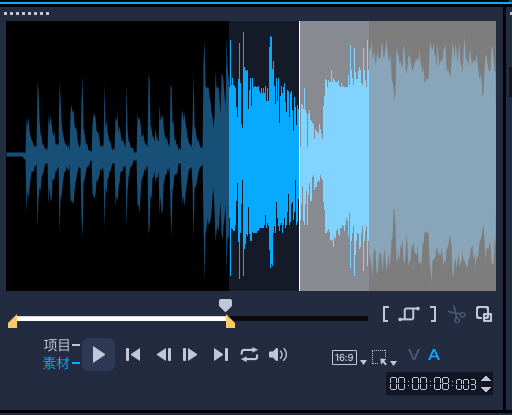The width and height of the screenshot is (512, 415).
Task: Click the Play button
Action: point(99,354)
